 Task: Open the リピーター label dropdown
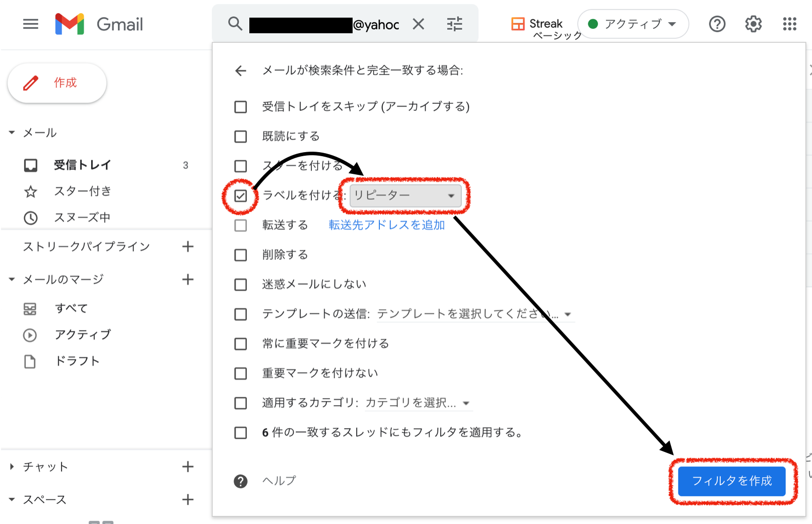[405, 195]
